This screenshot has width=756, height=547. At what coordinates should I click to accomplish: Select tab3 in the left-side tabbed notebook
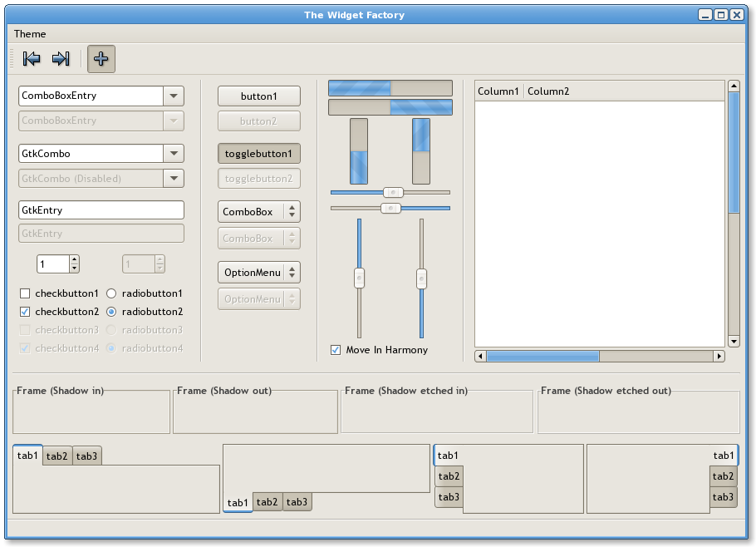449,497
